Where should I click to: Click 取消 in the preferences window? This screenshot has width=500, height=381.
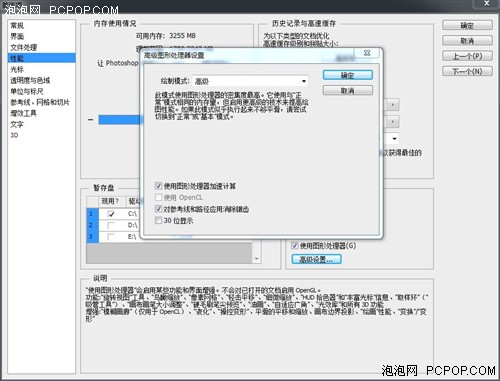[467, 41]
